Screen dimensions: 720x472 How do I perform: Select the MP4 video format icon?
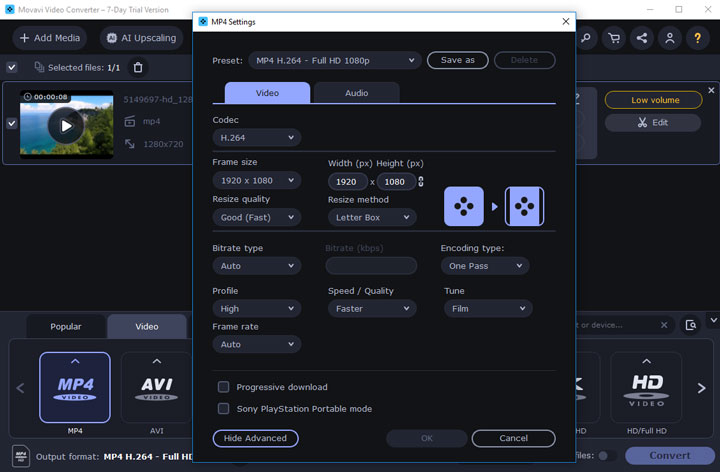coord(75,387)
